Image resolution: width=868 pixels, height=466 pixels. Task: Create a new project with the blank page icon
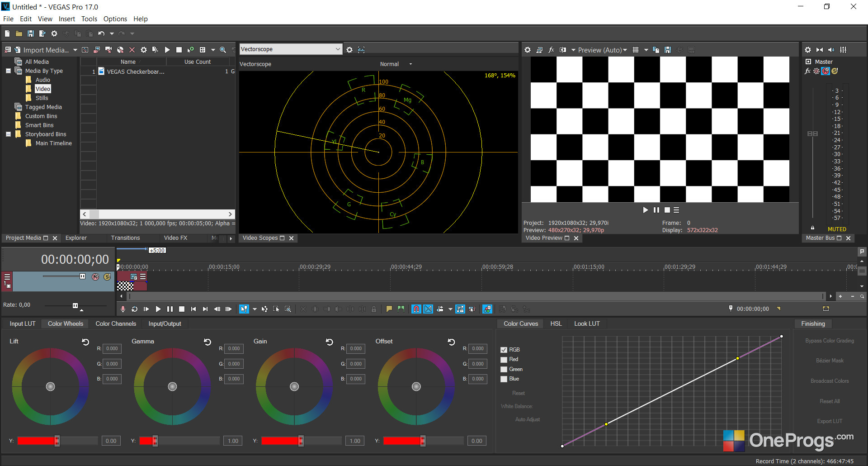[x=7, y=33]
